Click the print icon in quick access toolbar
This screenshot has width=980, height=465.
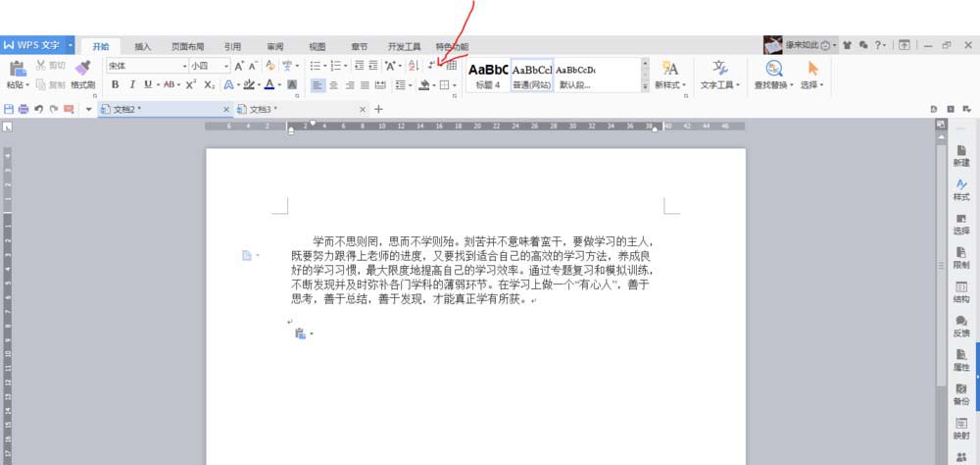tap(24, 110)
